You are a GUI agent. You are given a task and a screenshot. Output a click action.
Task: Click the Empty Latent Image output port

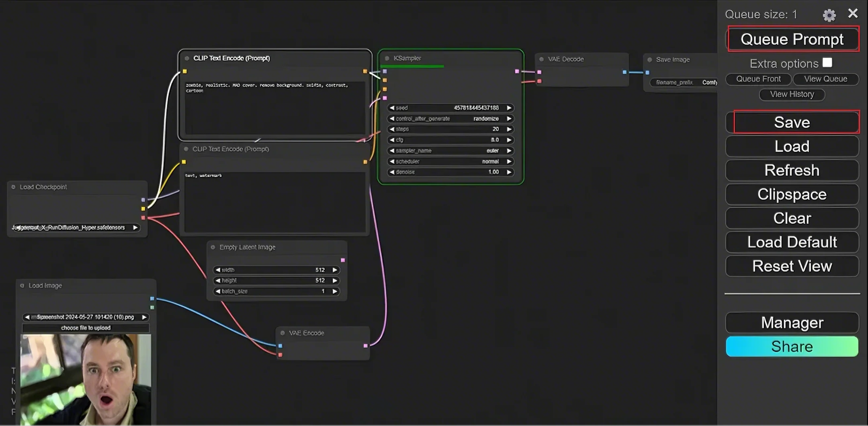click(343, 260)
